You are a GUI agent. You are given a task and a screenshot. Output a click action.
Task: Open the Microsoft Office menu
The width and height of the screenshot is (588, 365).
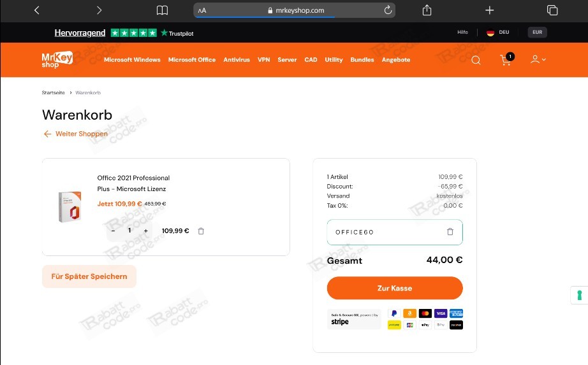191,60
